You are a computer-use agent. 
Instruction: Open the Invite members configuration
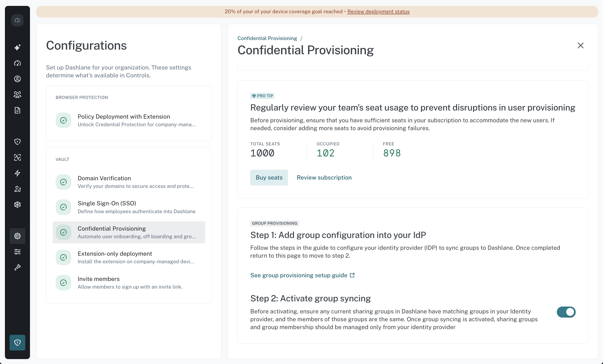129,283
